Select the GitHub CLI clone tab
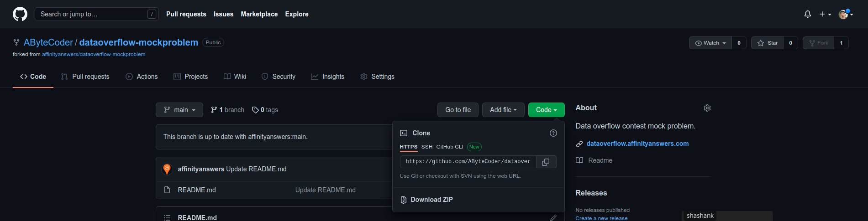Image resolution: width=868 pixels, height=221 pixels. (450, 147)
